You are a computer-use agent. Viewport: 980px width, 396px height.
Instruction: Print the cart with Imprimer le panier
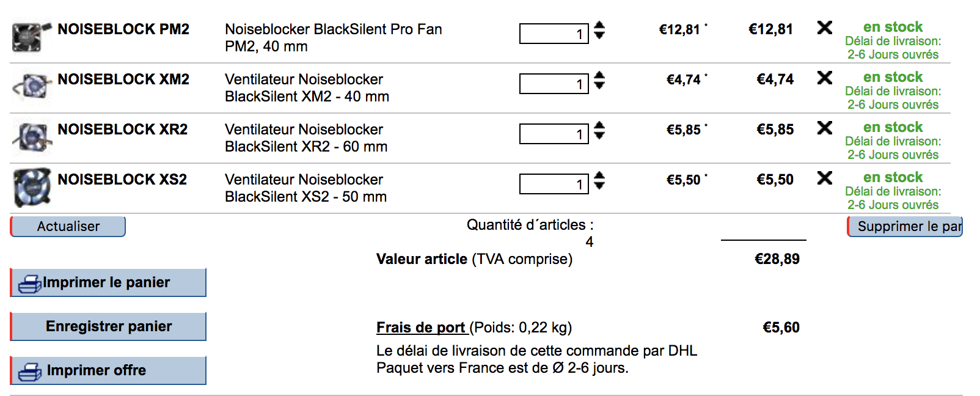109,282
